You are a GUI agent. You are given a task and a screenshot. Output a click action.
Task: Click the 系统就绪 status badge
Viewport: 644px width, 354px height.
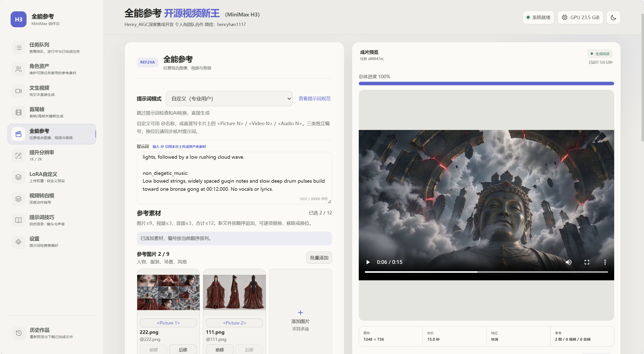pos(538,17)
